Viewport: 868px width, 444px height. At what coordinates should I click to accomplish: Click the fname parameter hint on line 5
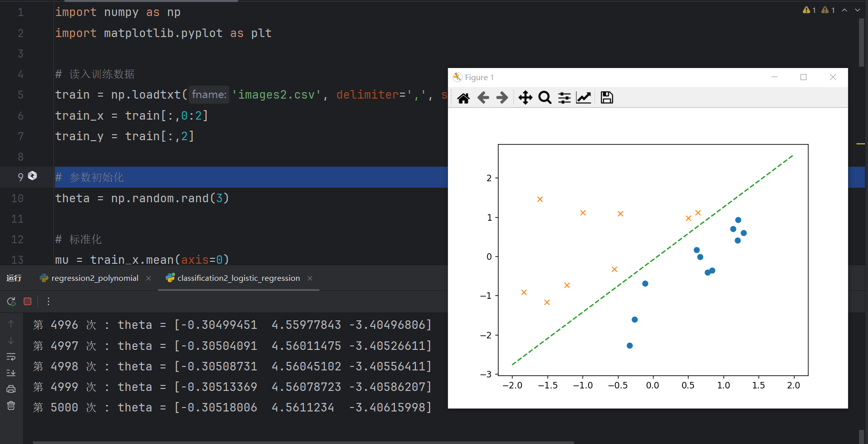click(209, 95)
